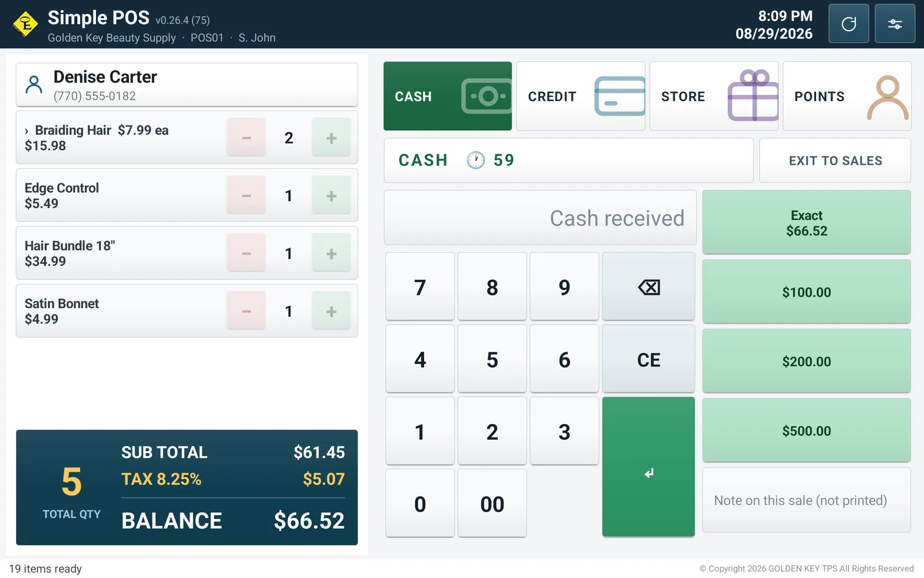
Task: Tap keypad digit 1
Action: click(420, 431)
